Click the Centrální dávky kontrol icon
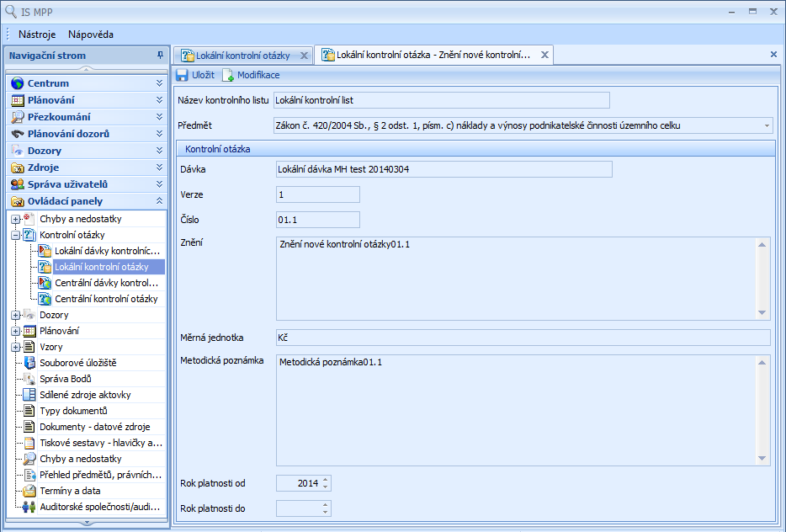 [x=45, y=283]
